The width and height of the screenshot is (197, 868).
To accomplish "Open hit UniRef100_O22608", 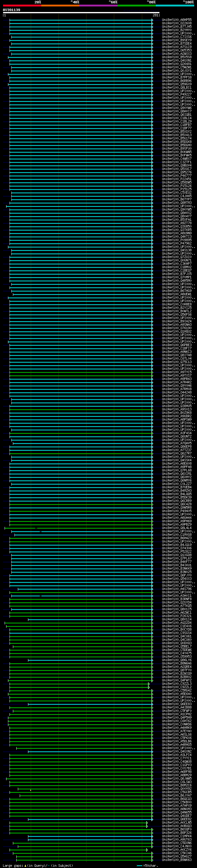I will coord(177,23).
